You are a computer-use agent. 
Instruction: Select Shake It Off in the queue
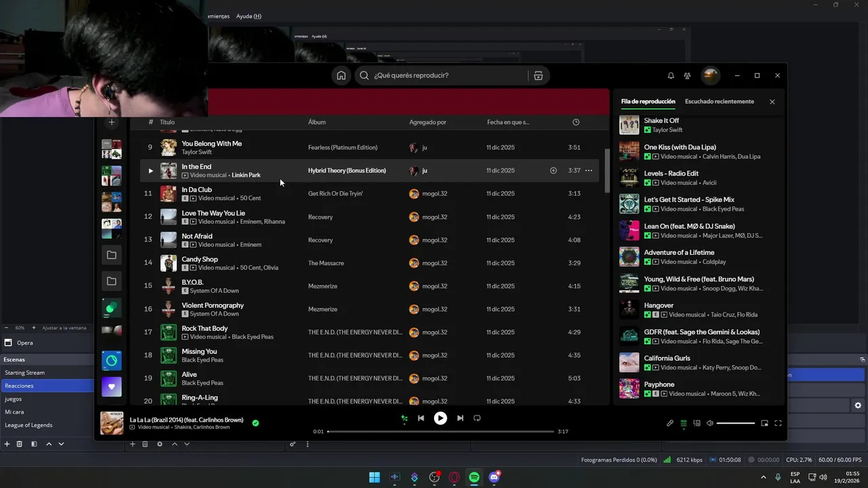pyautogui.click(x=698, y=125)
